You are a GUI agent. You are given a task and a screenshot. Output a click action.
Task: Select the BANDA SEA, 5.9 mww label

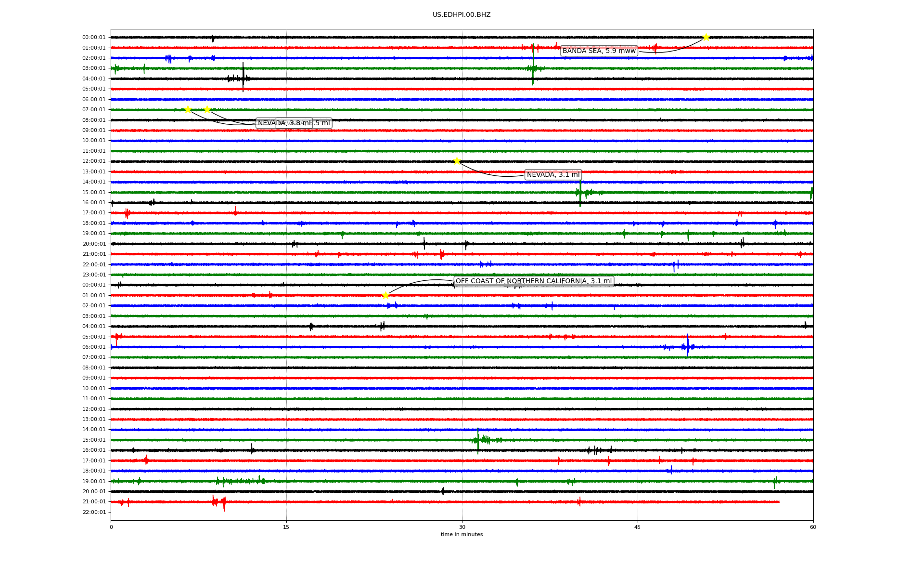(599, 51)
